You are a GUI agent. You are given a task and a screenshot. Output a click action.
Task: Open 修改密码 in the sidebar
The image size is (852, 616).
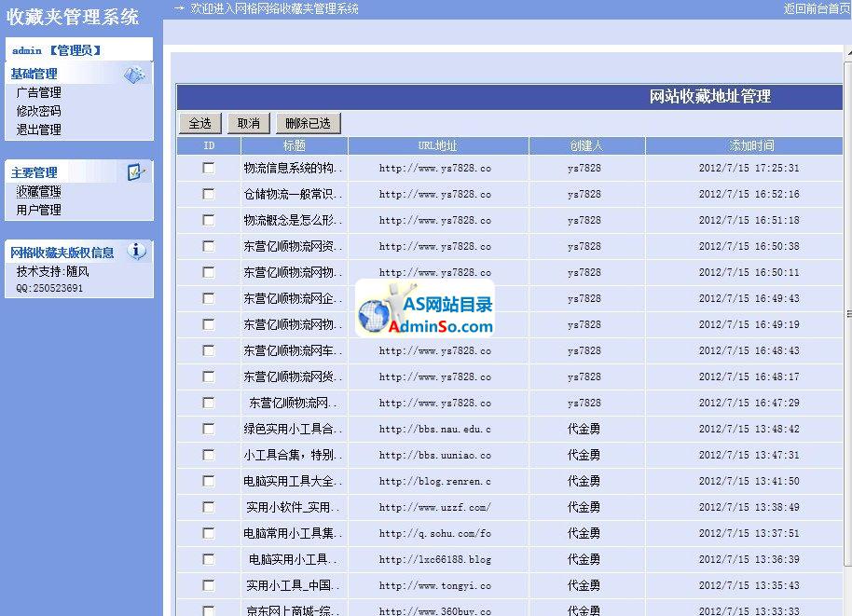coord(38,111)
